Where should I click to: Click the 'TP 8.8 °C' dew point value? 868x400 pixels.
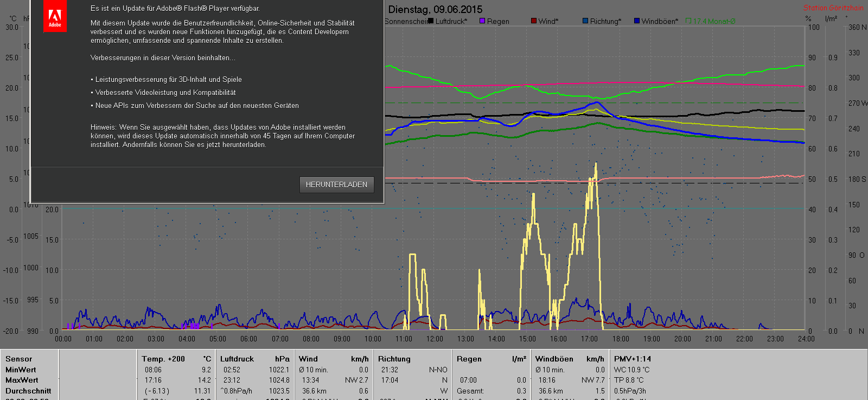pos(629,380)
